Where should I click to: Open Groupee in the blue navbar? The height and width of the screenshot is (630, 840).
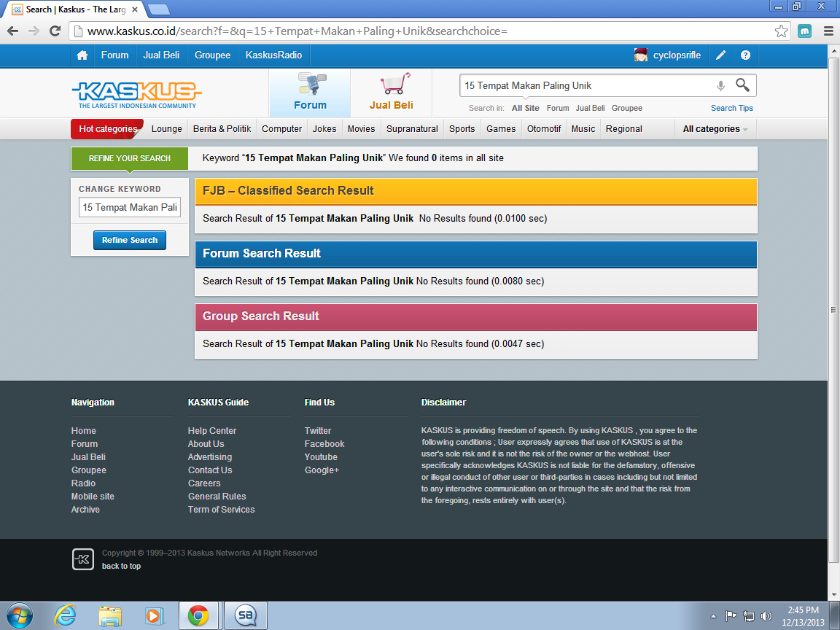tap(213, 55)
